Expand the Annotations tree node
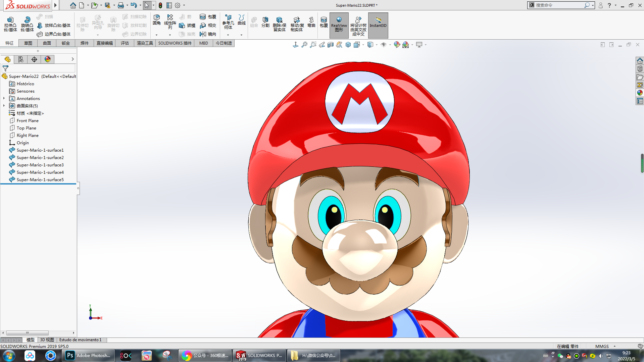Screen dimensions: 644x362 coord(4,99)
